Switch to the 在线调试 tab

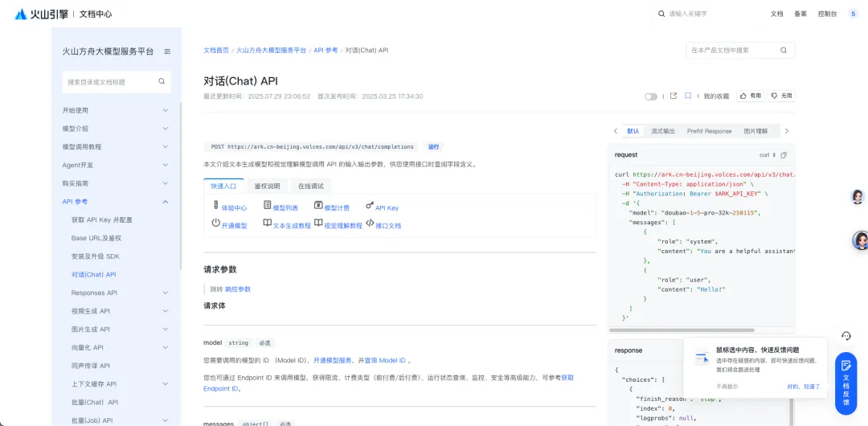(310, 186)
